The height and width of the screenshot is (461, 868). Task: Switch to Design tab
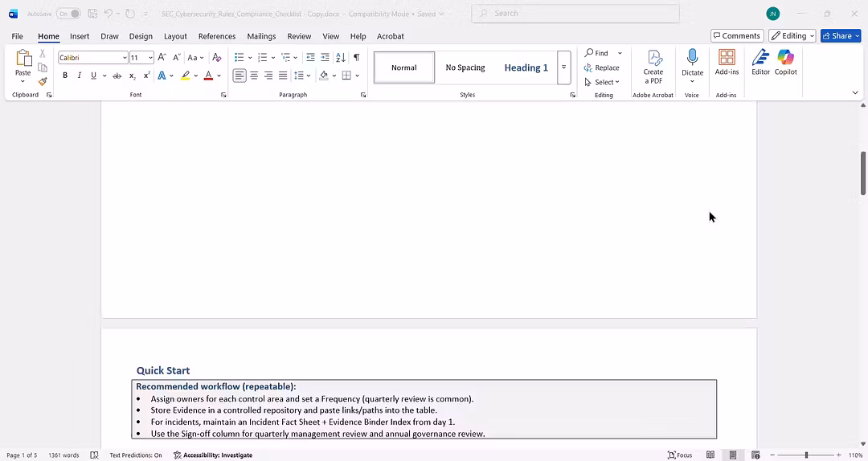141,36
